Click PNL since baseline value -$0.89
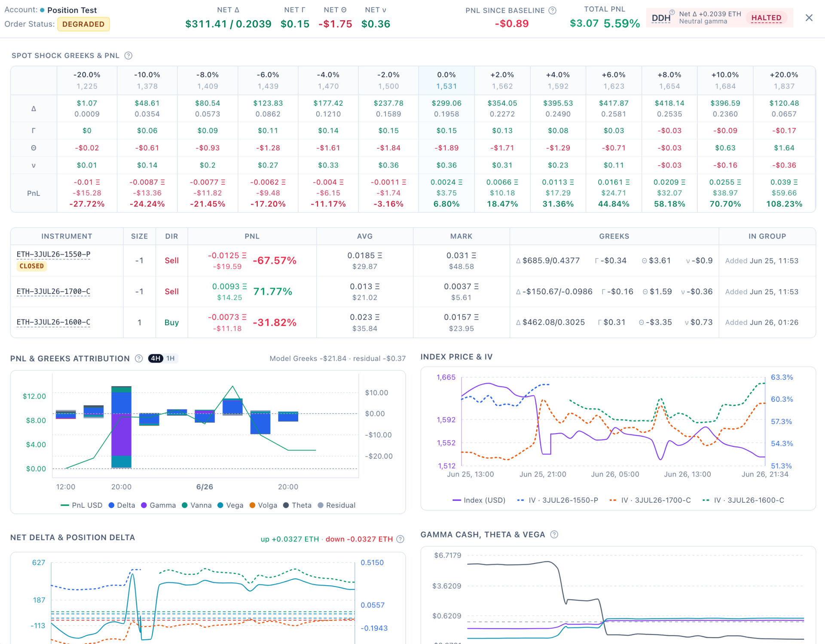This screenshot has width=825, height=644. click(511, 24)
